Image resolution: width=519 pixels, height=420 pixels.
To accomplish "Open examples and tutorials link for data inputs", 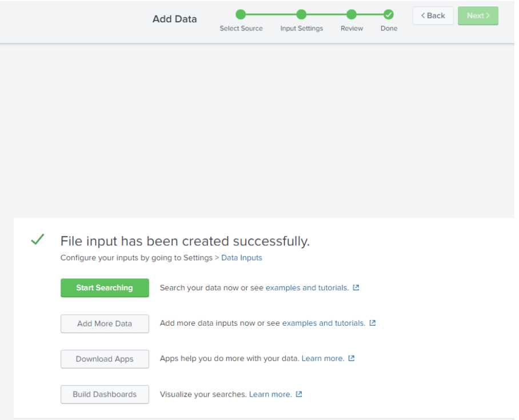I will click(324, 323).
